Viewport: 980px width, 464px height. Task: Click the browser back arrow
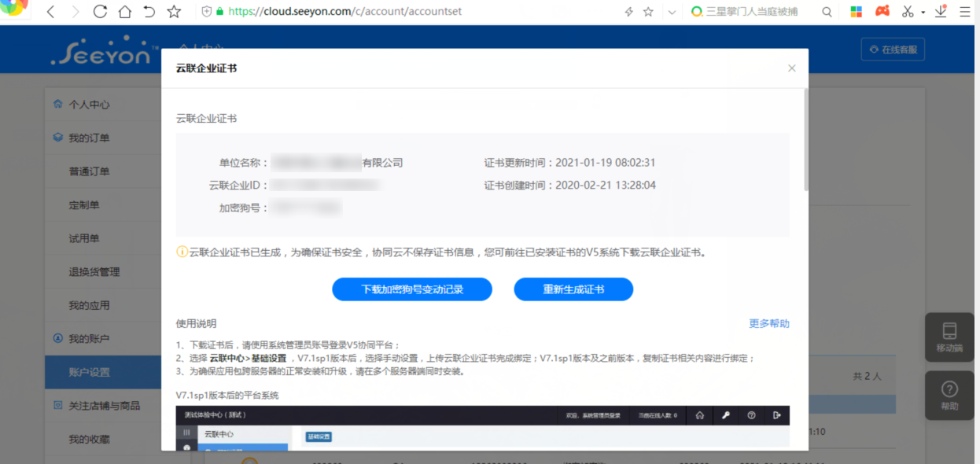[50, 12]
